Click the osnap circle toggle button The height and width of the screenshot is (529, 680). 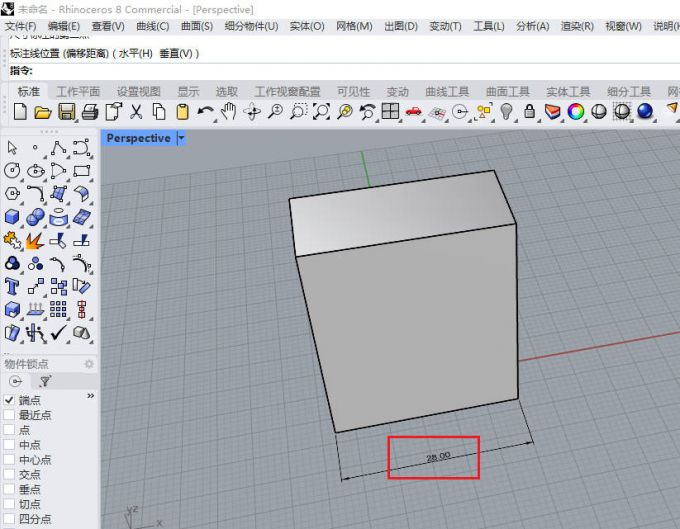click(x=16, y=381)
